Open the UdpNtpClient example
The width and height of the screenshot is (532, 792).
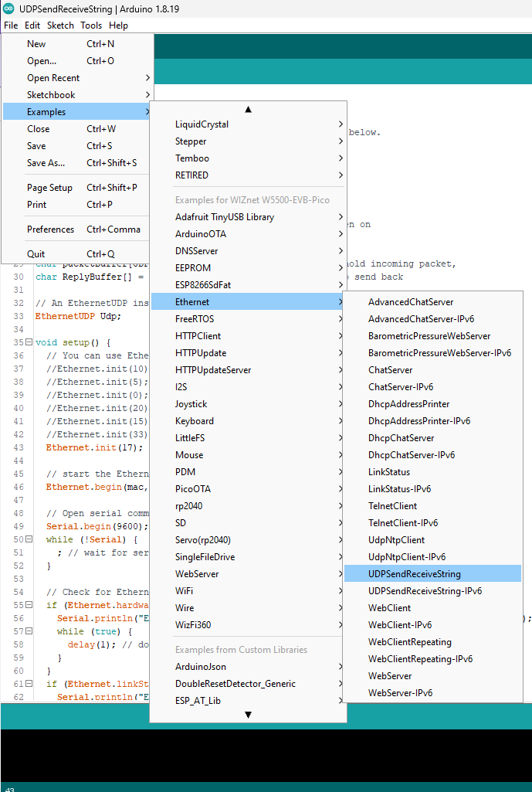432,540
